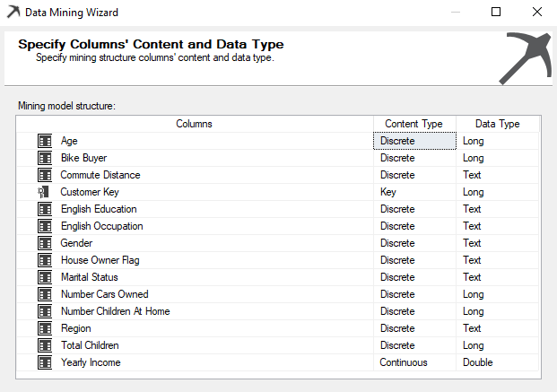Select the English Occupation row
This screenshot has width=557, height=392.
101,226
